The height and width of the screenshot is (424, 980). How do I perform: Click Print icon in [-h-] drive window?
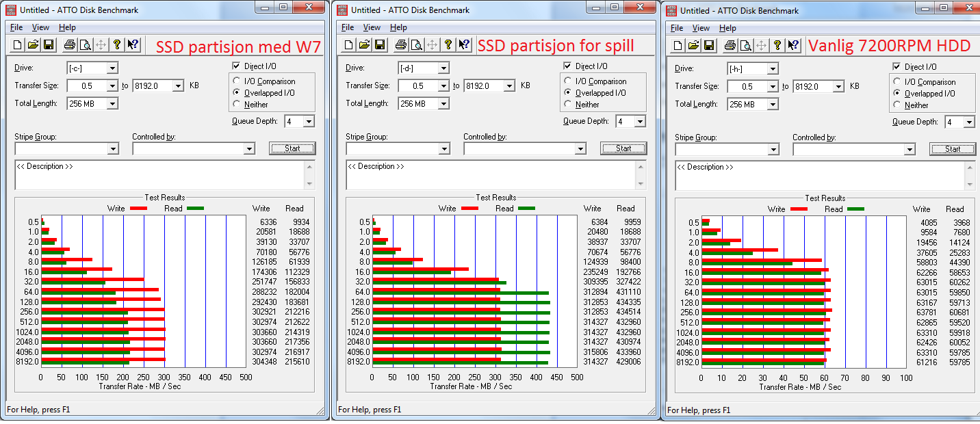(x=730, y=46)
